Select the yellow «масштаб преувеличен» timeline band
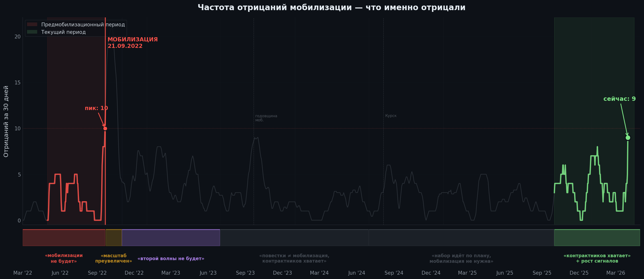Viewport: 644px width, 279px height. coord(114,237)
